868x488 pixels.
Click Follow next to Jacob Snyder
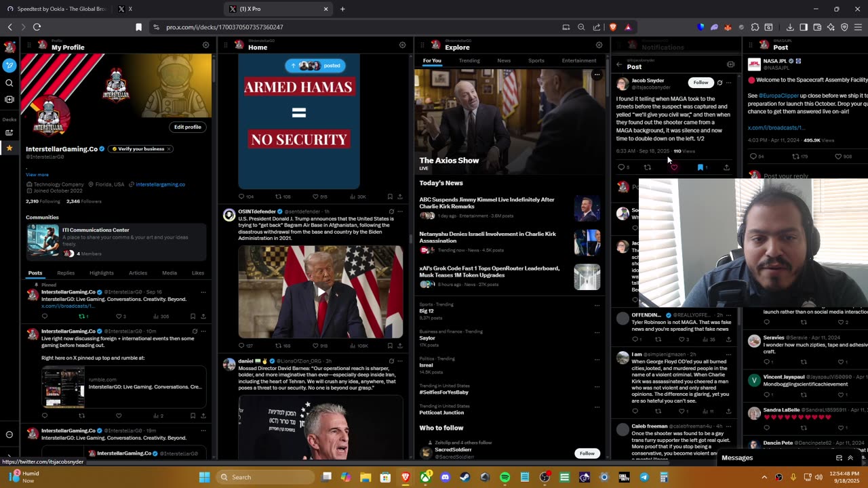point(701,83)
